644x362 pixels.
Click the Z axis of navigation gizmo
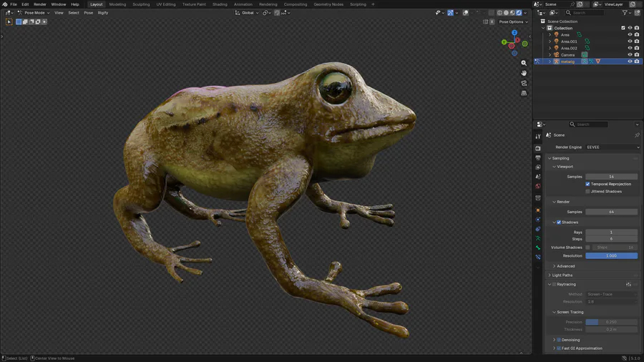(514, 32)
